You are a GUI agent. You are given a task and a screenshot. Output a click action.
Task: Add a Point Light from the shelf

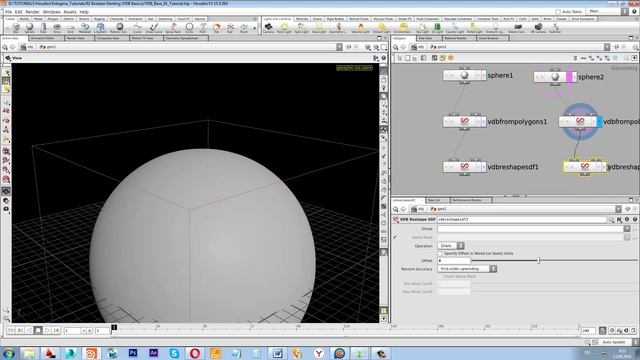[284, 28]
